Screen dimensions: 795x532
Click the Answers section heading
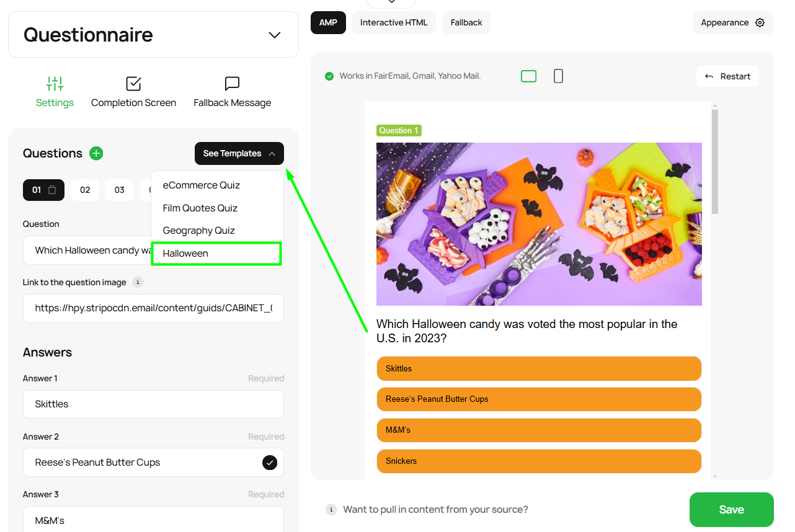[x=47, y=352]
